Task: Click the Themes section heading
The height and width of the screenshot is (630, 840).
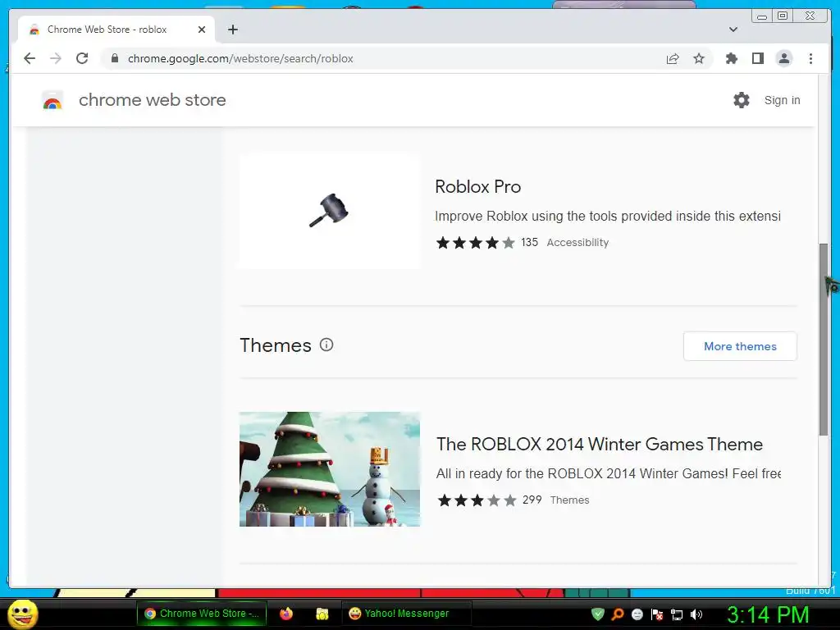Action: [x=276, y=345]
